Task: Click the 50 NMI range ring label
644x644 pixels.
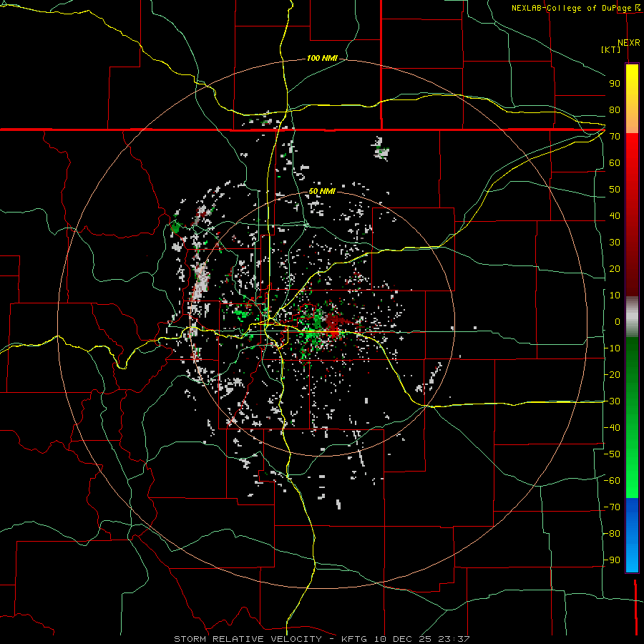Action: tap(322, 191)
